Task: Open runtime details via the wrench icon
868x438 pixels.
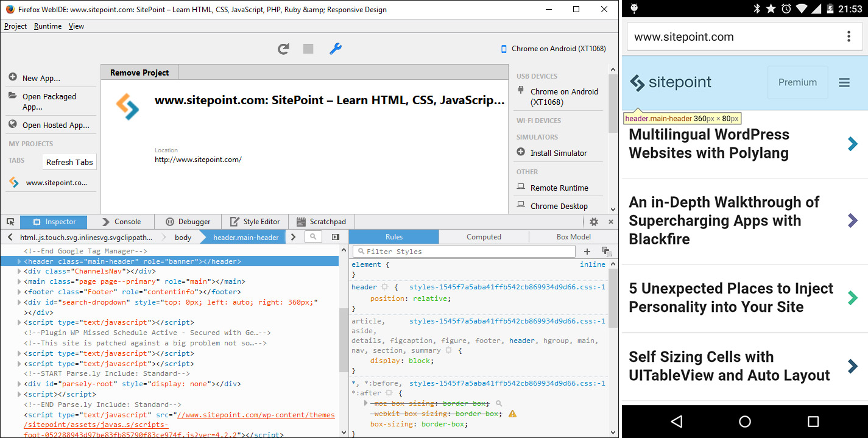Action: 336,49
